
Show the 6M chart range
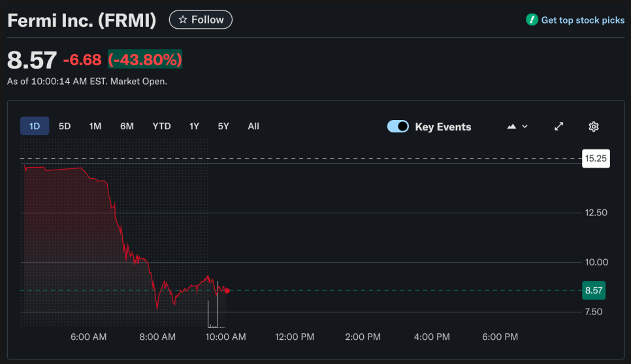(127, 126)
